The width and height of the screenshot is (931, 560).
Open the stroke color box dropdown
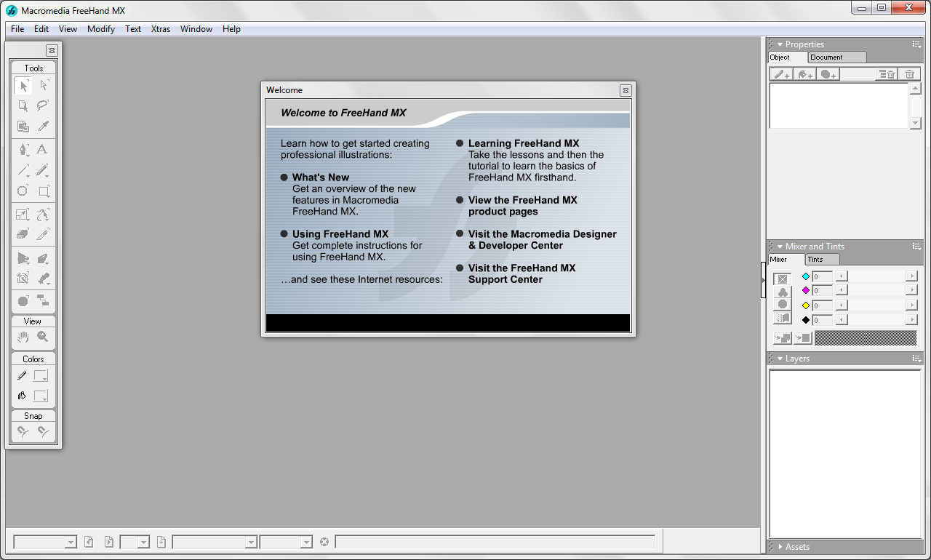click(41, 376)
